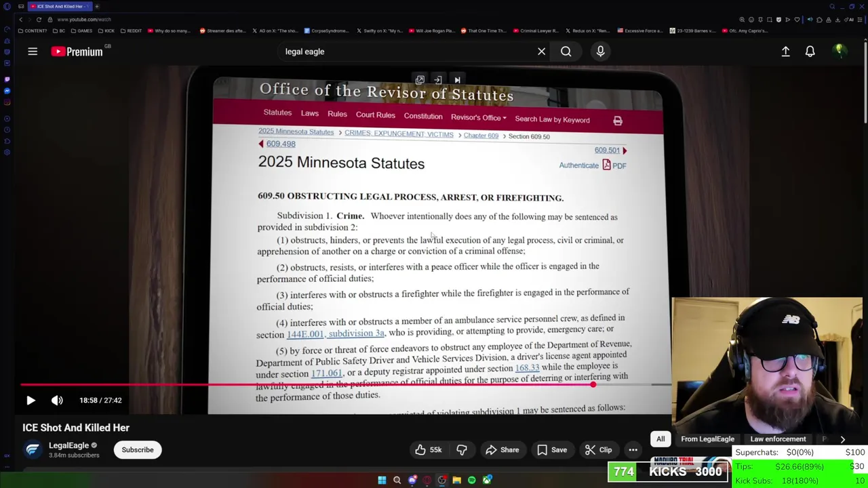Mute the video volume speaker
Screen dimensions: 868x488
tap(57, 401)
